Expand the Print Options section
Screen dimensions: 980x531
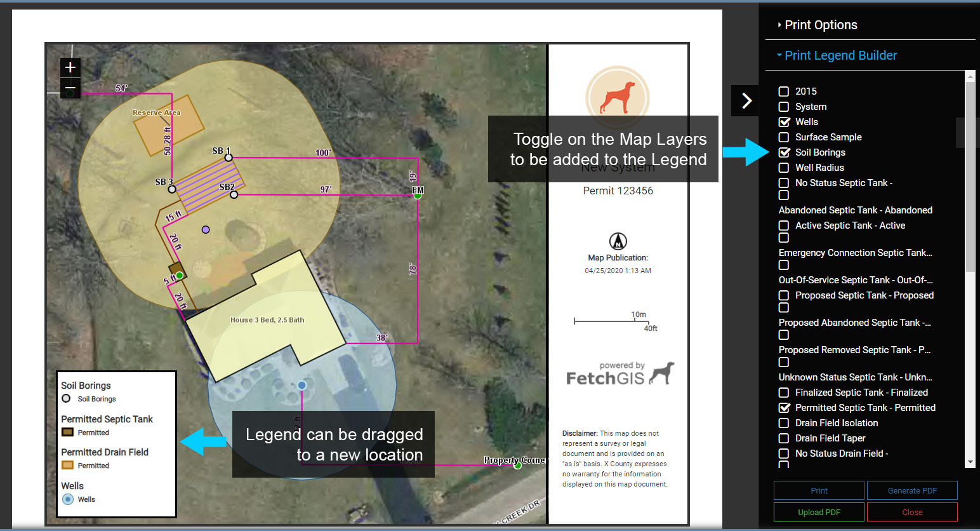pyautogui.click(x=820, y=25)
